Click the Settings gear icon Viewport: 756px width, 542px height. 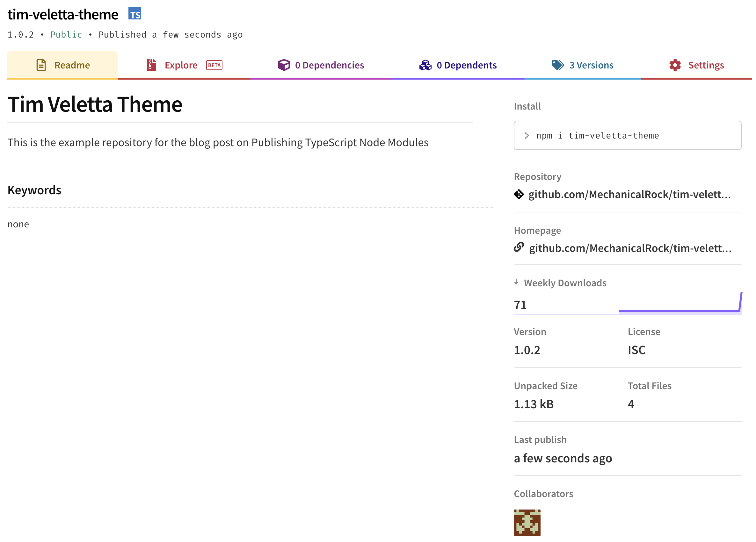[675, 65]
